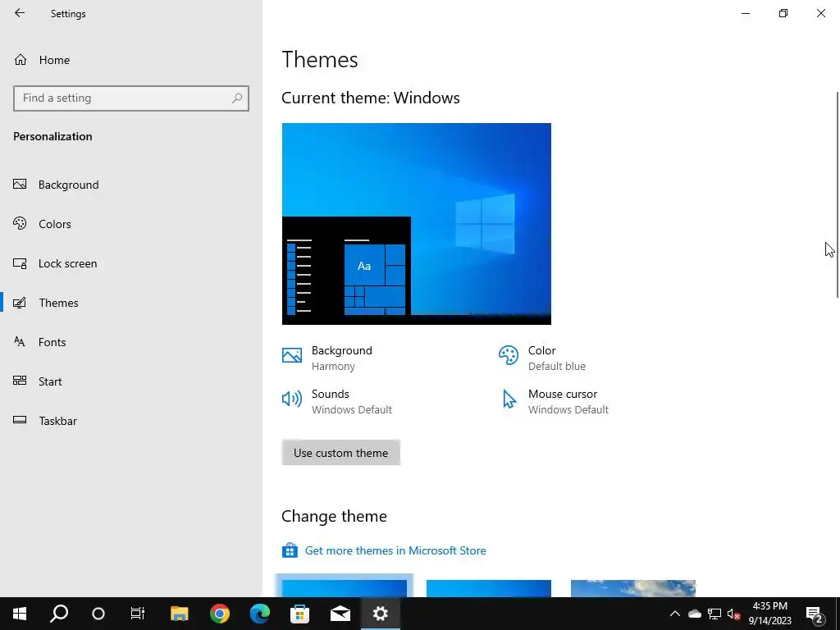
Task: Open Microsoft Store from the taskbar
Action: click(x=300, y=614)
